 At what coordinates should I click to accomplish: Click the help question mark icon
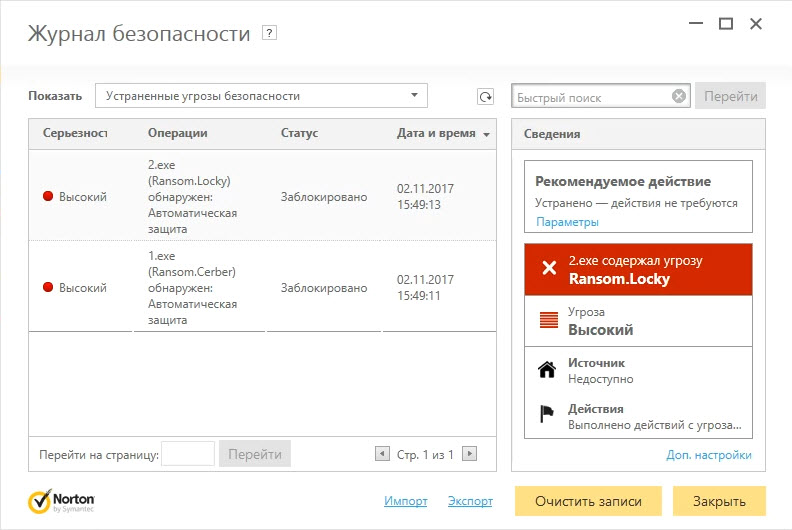tap(268, 33)
